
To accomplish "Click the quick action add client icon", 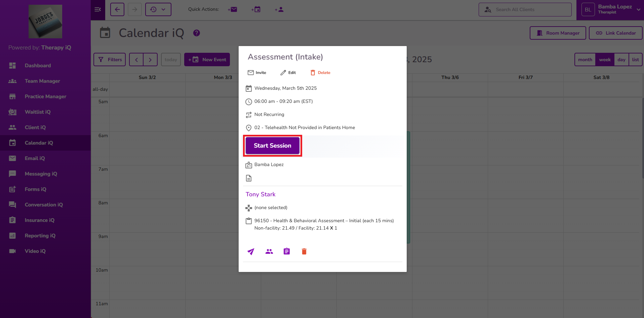I will coord(279,9).
